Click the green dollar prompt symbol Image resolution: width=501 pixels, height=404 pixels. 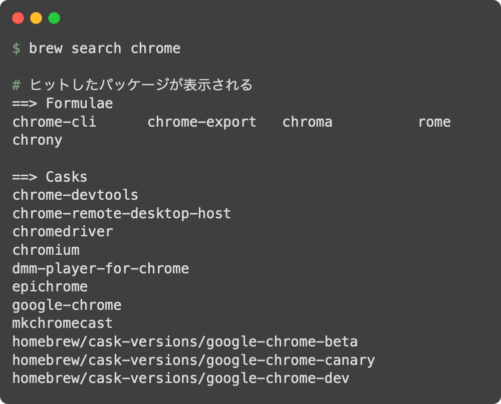click(x=16, y=49)
